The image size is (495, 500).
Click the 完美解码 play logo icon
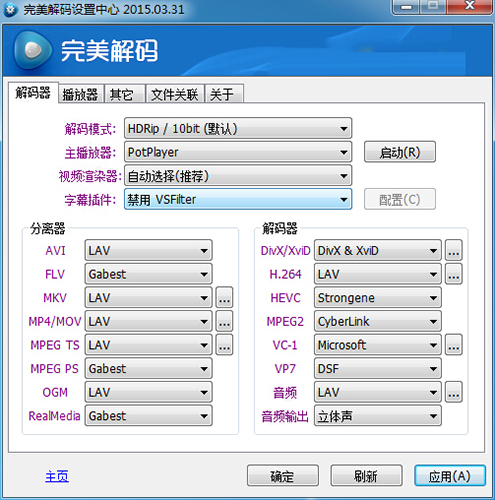[33, 50]
